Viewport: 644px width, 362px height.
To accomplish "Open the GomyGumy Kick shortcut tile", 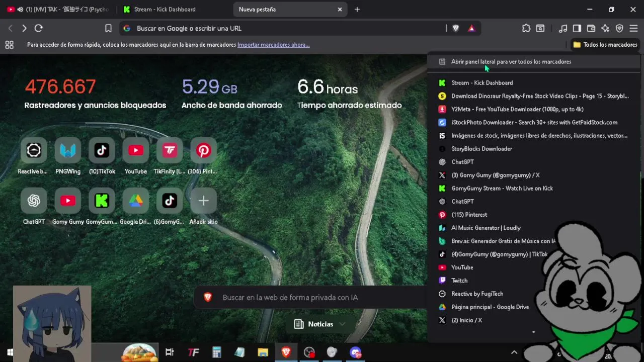I will tap(102, 201).
